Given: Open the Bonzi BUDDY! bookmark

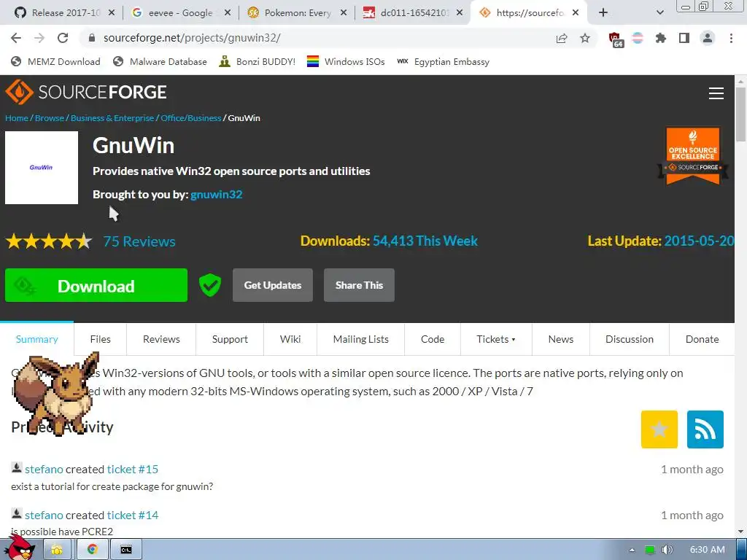Looking at the screenshot, I should click(x=258, y=62).
